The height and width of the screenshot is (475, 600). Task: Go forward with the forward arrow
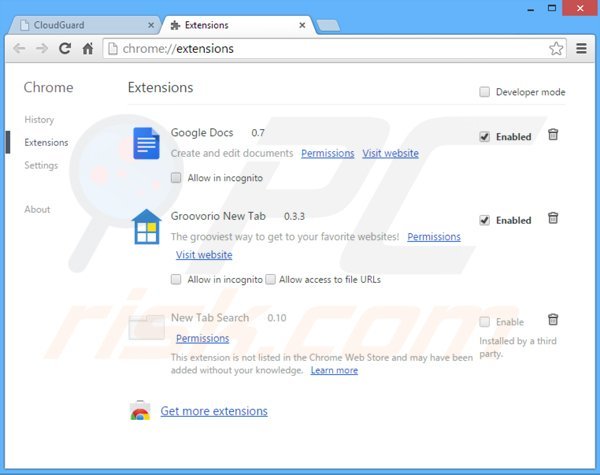(42, 49)
